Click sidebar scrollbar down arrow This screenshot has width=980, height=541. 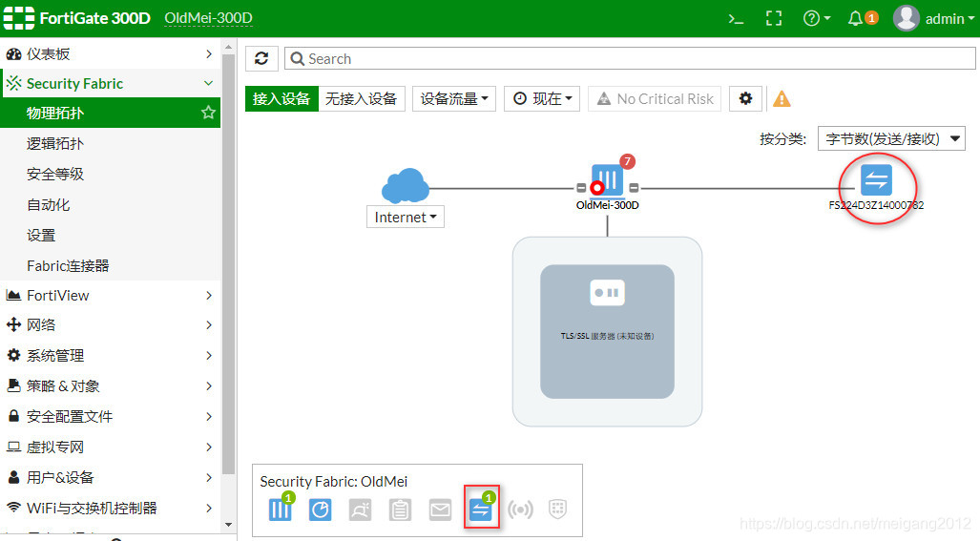point(229,525)
